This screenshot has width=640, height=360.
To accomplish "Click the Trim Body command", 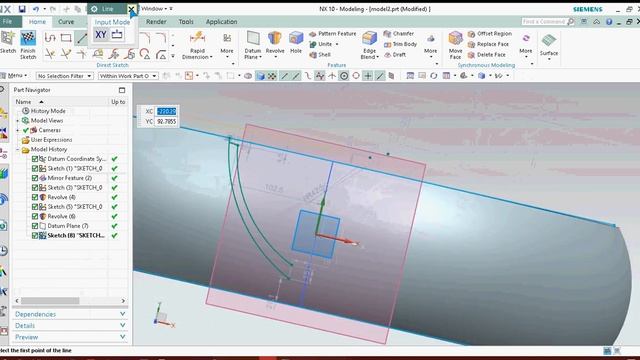I will [400, 44].
